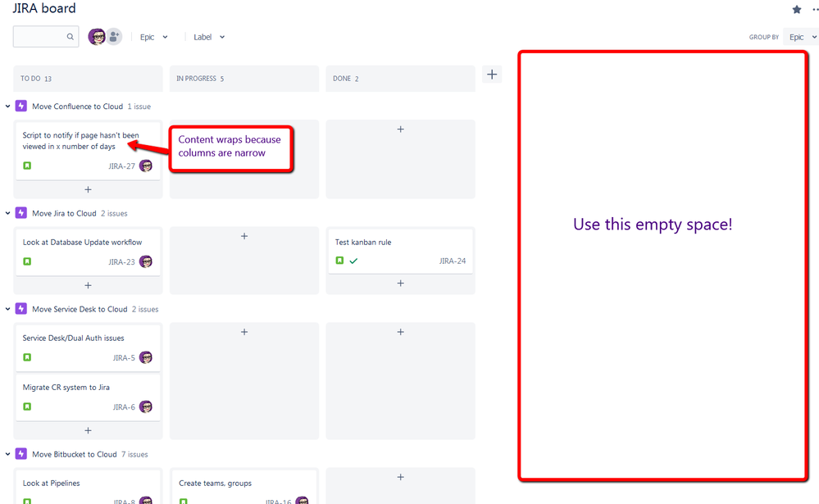Click the story type icon on JIRA-5
Viewport: 819px width, 504px height.
[27, 357]
